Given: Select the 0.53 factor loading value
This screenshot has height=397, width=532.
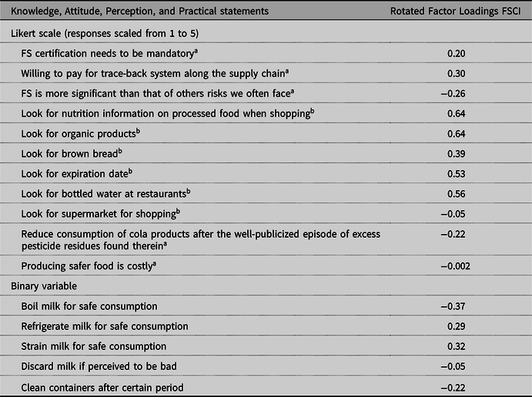Looking at the screenshot, I should (x=456, y=173).
